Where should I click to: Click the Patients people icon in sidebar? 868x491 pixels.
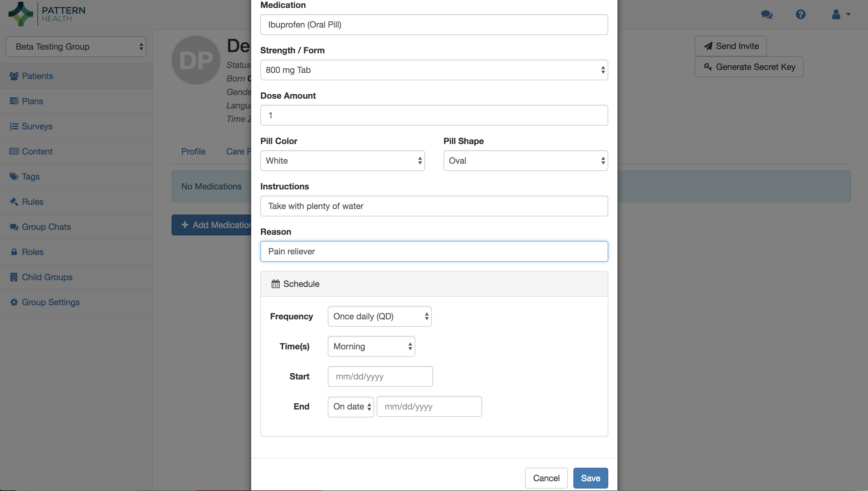(x=14, y=76)
